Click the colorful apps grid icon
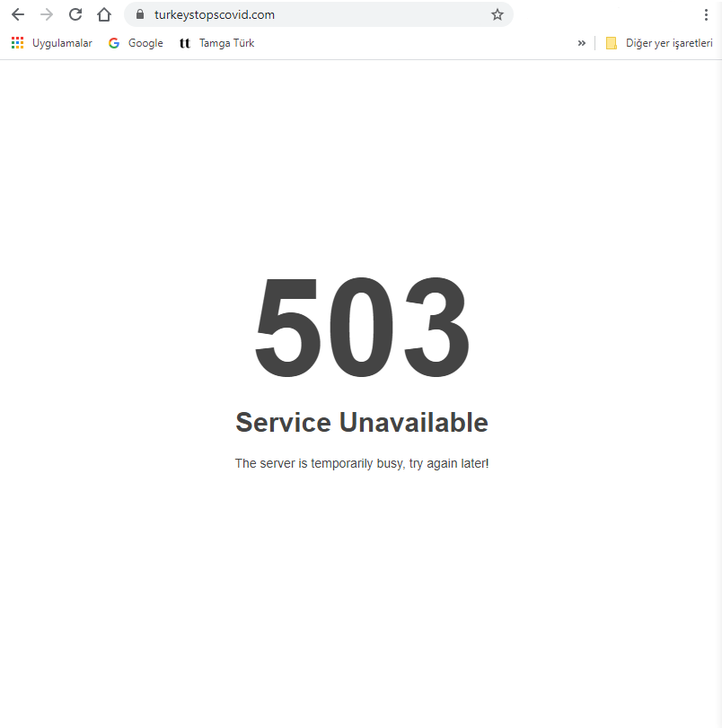This screenshot has height=728, width=722. coord(17,43)
